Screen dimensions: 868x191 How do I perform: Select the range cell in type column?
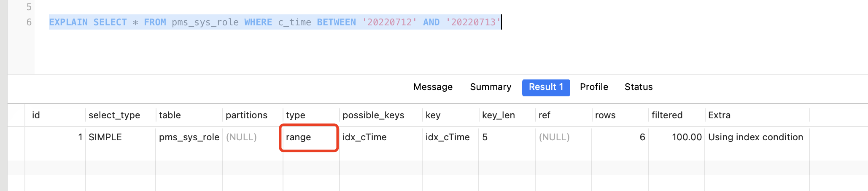coord(298,137)
